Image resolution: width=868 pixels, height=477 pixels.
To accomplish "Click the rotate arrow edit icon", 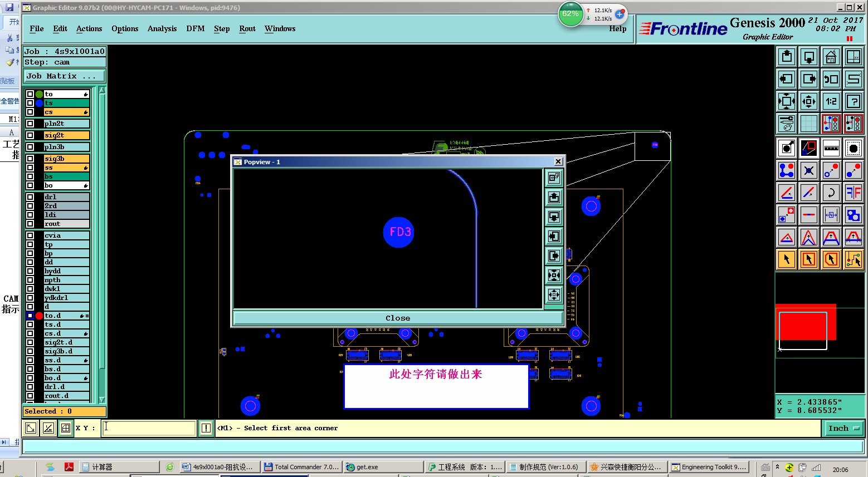I will (831, 193).
